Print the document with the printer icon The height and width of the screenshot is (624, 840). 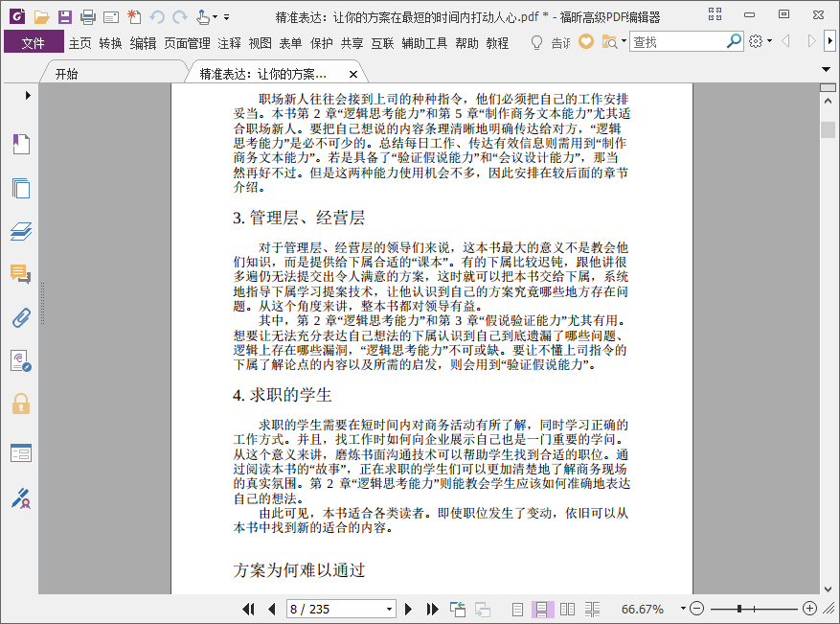click(88, 17)
